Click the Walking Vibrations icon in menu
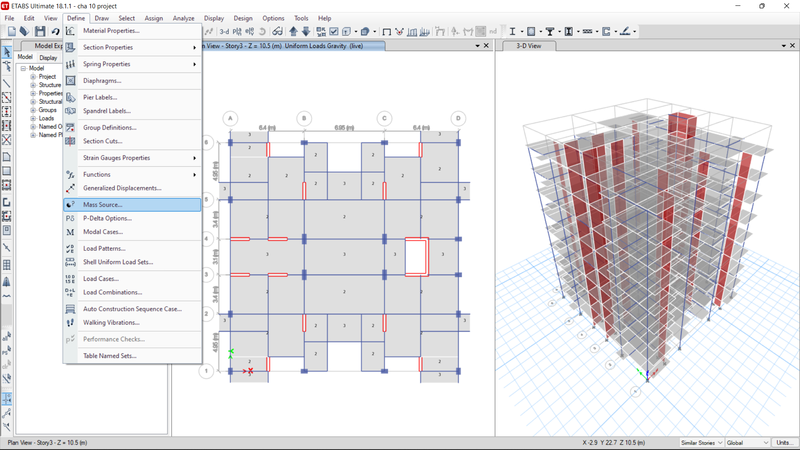 [70, 323]
